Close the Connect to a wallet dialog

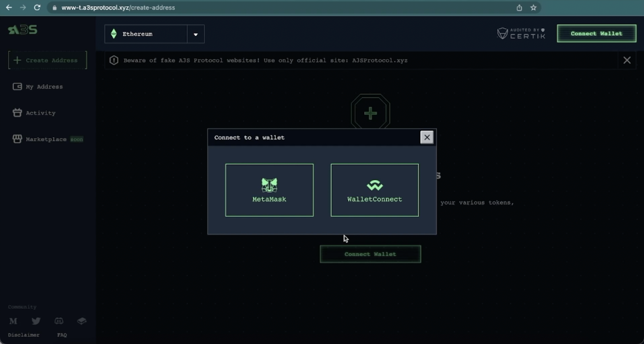pyautogui.click(x=427, y=138)
